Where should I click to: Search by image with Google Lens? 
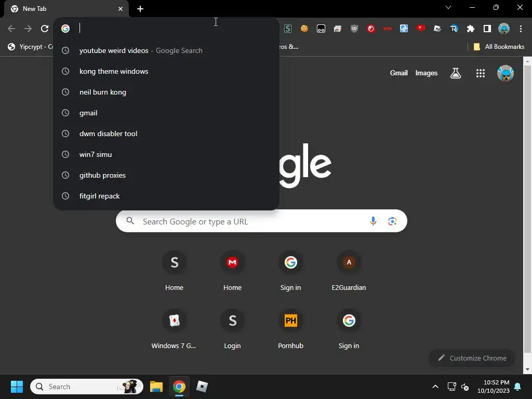tap(392, 221)
